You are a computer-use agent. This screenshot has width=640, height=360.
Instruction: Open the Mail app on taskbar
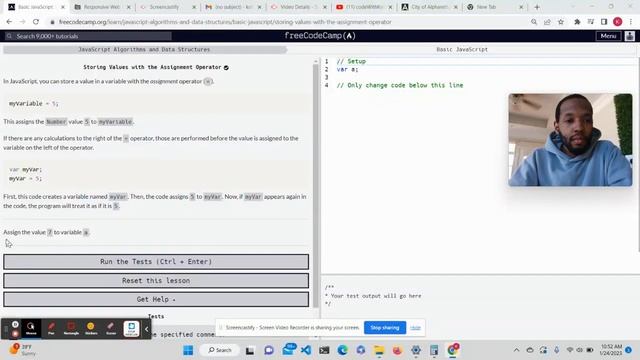(289, 349)
